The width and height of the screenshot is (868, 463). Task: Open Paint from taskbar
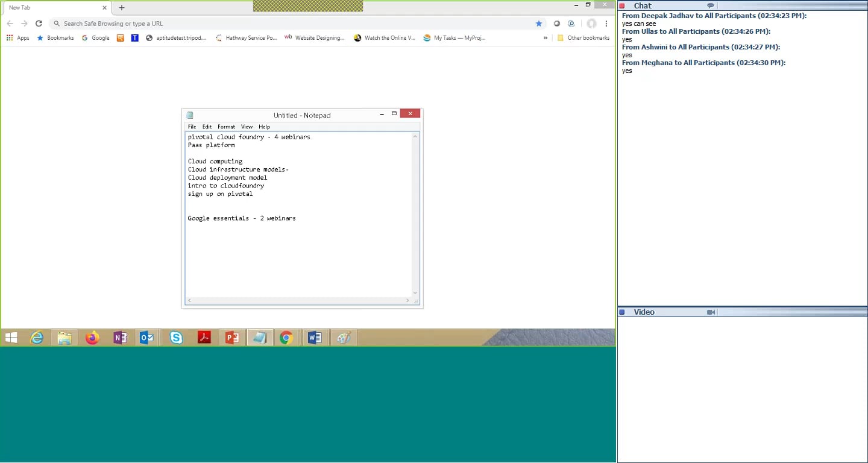coord(344,338)
